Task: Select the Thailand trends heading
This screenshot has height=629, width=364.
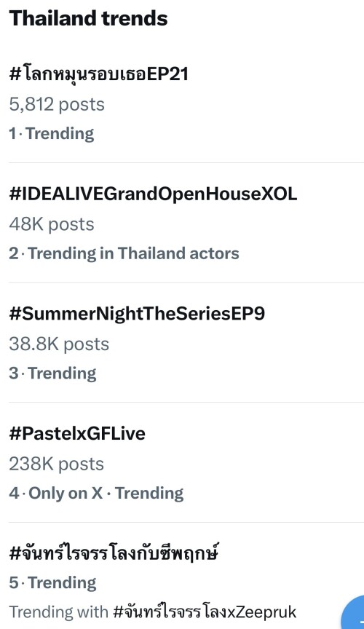Action: (88, 18)
